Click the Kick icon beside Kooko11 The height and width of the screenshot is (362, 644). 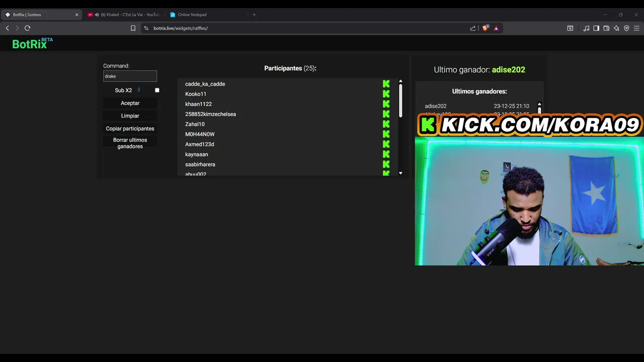point(386,94)
